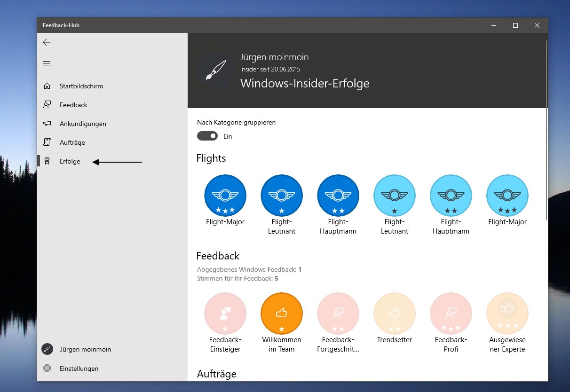
Task: Toggle Nach Kategorie gruppieren switch
Action: pos(207,136)
